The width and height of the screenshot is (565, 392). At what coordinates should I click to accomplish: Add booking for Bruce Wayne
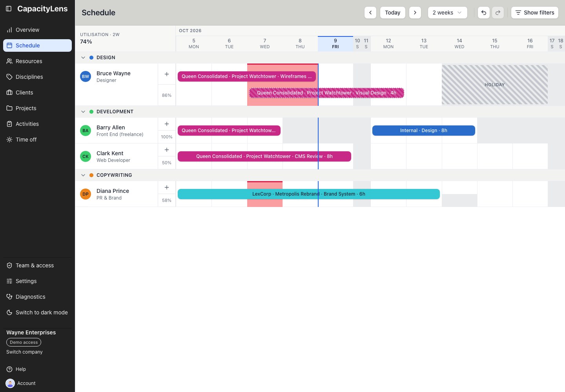[167, 74]
